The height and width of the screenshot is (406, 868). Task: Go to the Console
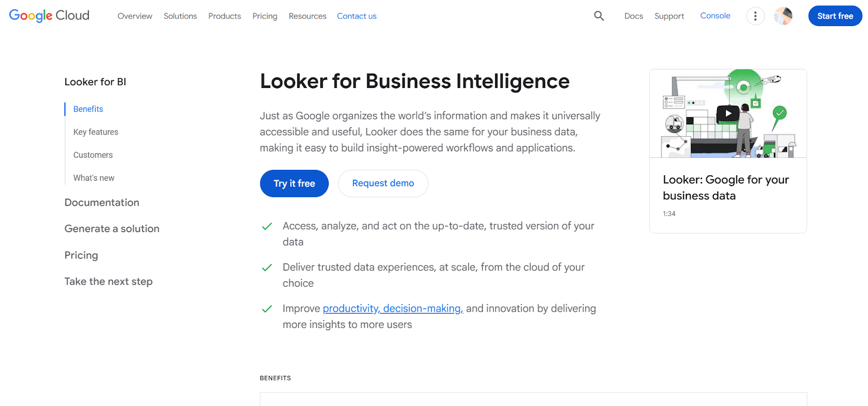coord(714,16)
